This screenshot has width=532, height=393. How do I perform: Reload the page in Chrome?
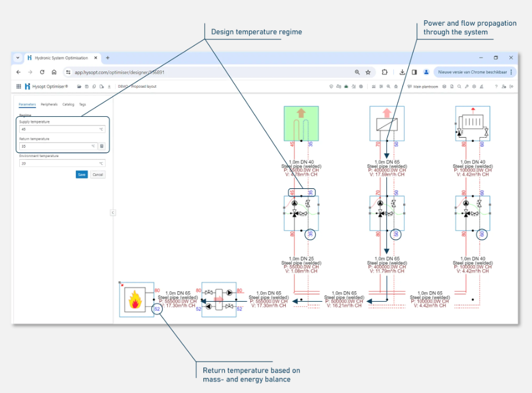pyautogui.click(x=42, y=72)
